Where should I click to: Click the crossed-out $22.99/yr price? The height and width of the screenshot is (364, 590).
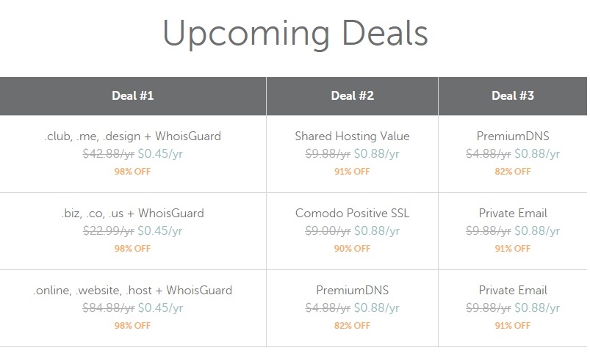point(108,231)
